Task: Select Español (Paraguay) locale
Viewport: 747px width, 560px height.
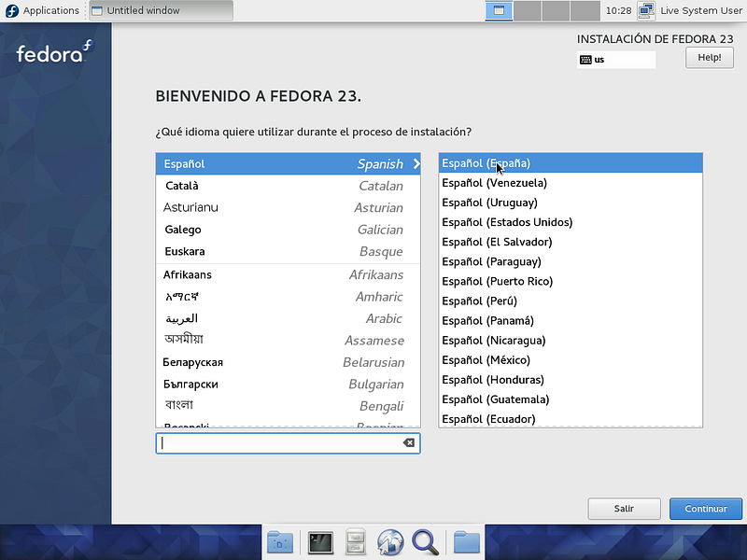Action: 571,261
